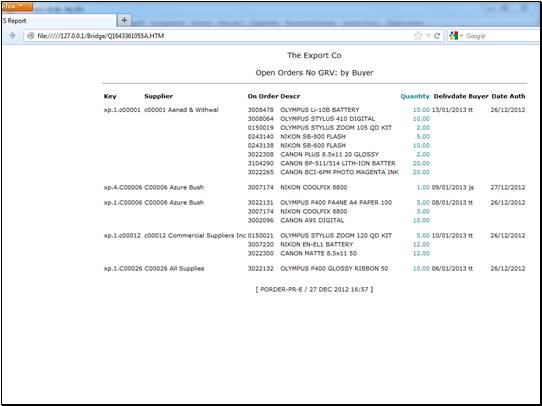Screen dimensions: 542x406
Task: Select date auth 27/12/2012
Action: (508, 188)
